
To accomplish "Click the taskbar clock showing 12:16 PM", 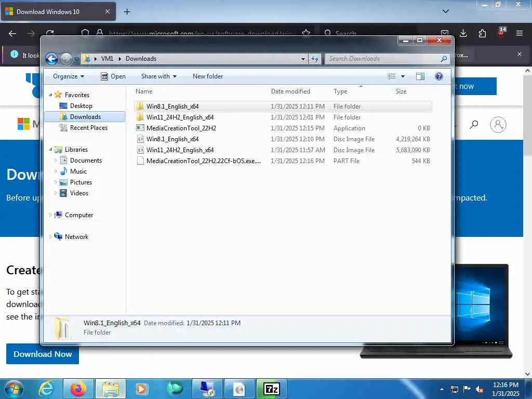I will click(506, 389).
